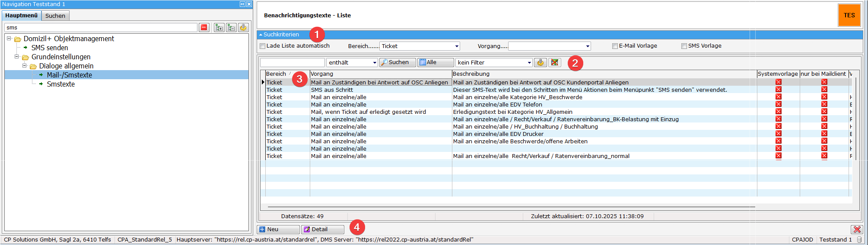Select Smstexte in the navigation tree
Image resolution: width=868 pixels, height=245 pixels.
click(x=60, y=84)
